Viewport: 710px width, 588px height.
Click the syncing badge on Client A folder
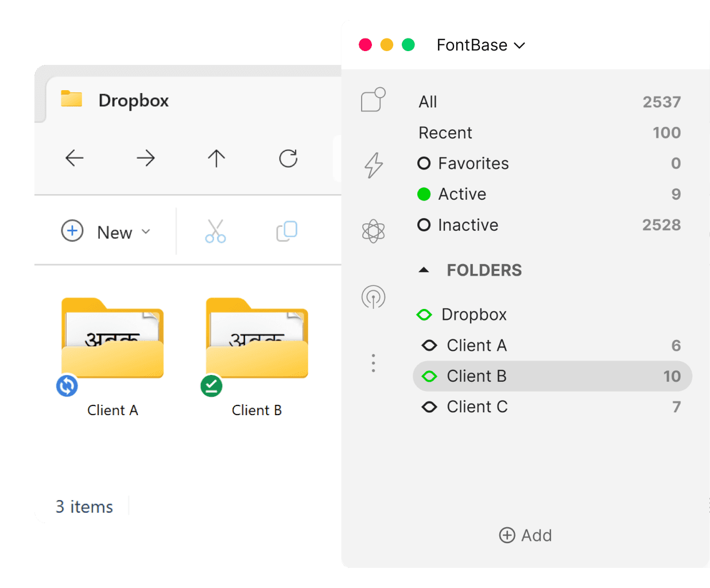[x=67, y=386]
